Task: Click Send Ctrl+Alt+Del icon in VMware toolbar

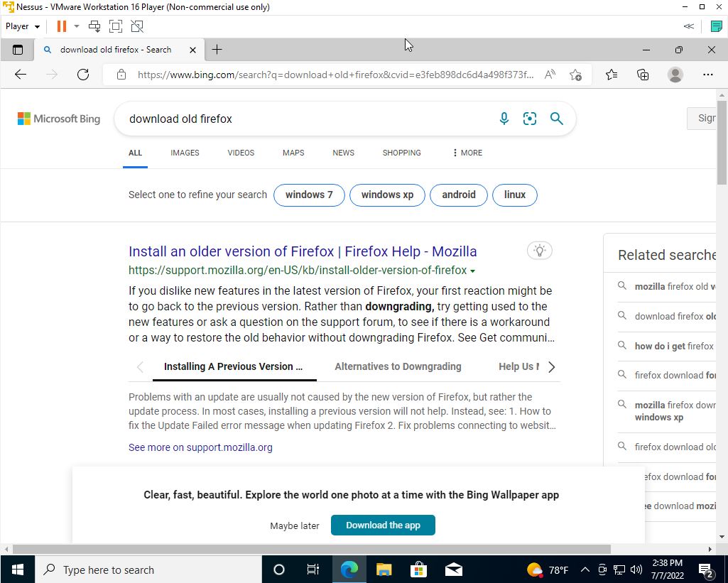Action: point(94,26)
